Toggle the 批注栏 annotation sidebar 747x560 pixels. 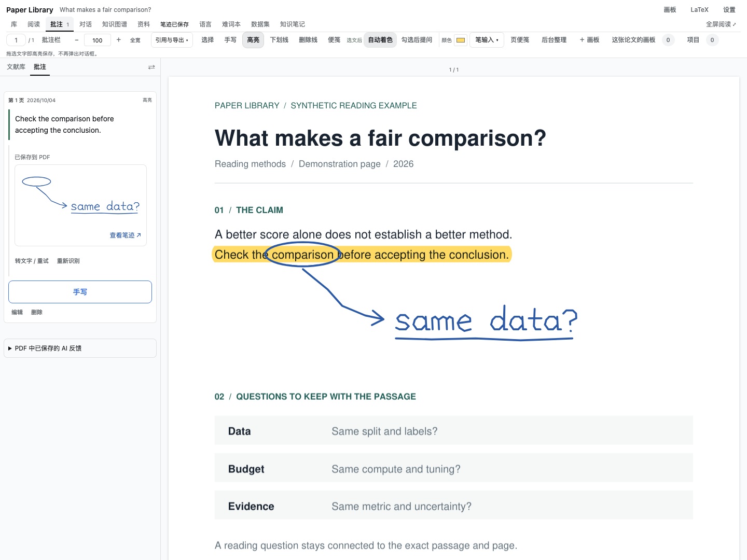point(51,40)
